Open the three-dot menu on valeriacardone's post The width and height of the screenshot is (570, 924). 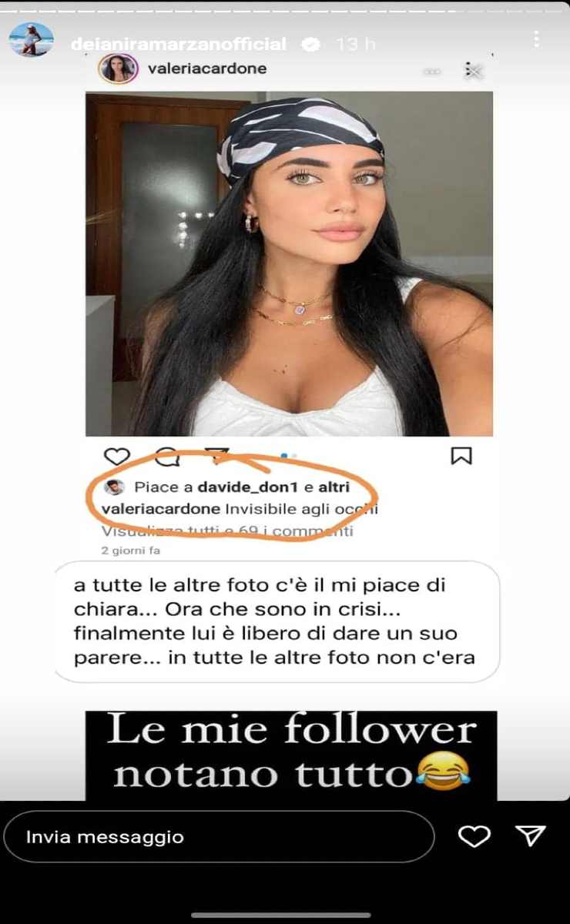434,72
